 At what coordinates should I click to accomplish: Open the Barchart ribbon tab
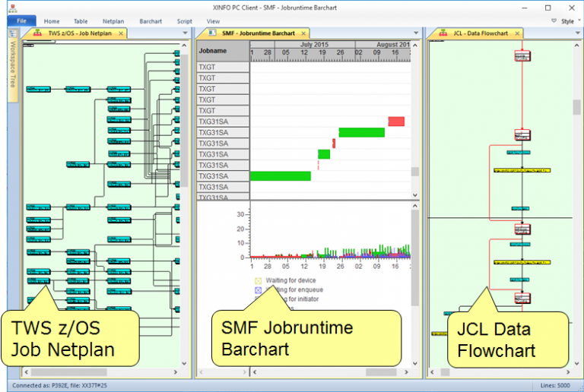click(151, 21)
